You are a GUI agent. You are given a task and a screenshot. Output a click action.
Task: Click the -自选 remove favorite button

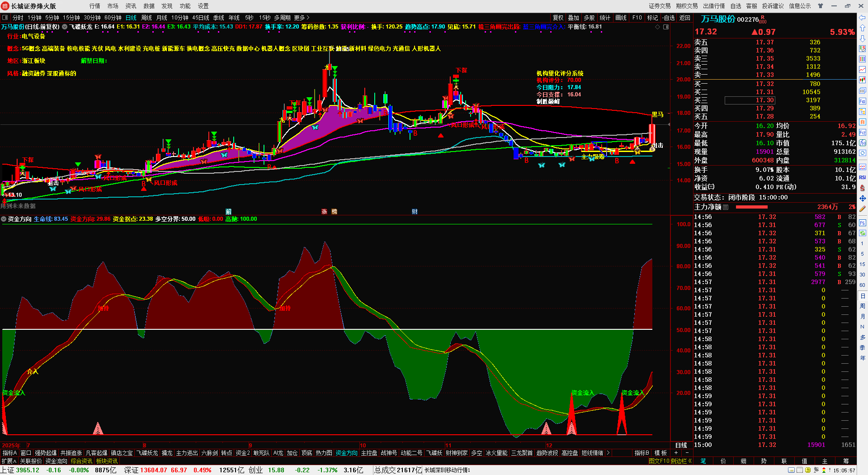pyautogui.click(x=669, y=18)
